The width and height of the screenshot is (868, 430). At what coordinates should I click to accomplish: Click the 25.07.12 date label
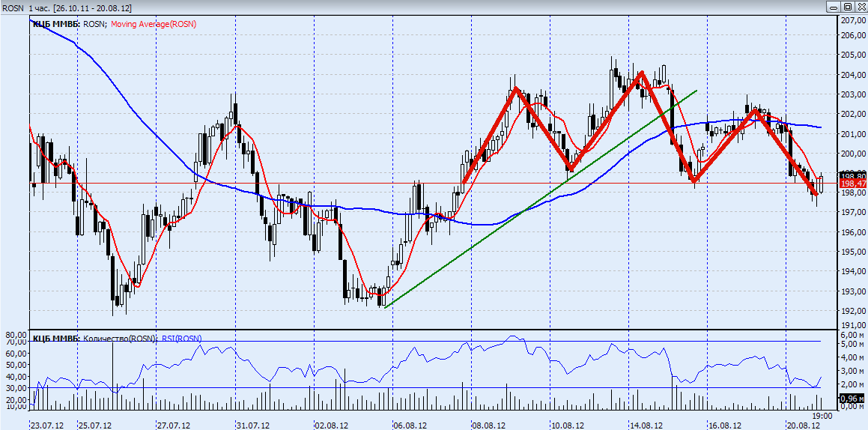click(x=94, y=425)
